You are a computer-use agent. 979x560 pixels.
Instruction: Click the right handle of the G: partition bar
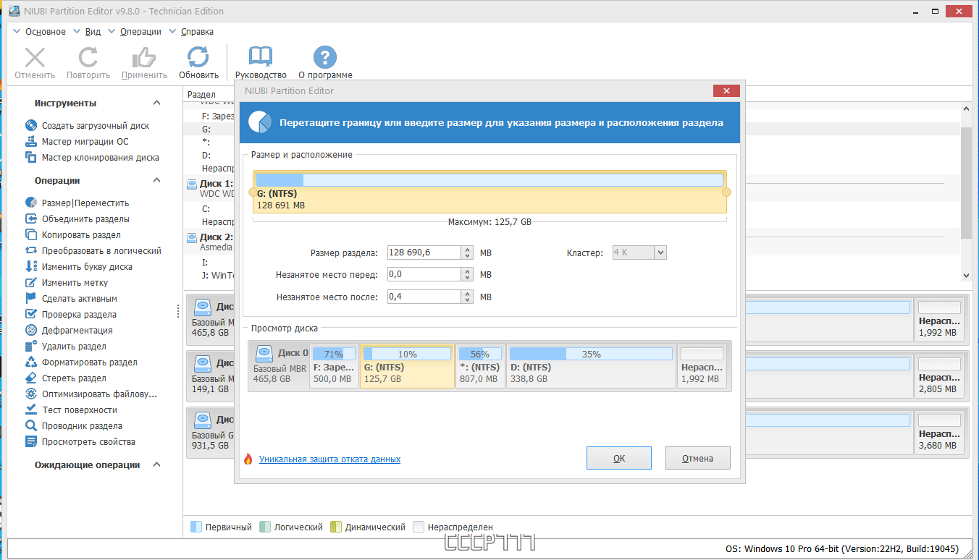(x=727, y=192)
